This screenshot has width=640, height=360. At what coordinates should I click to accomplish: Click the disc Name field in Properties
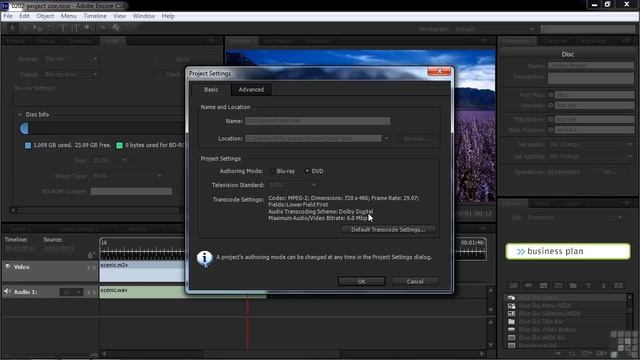pos(591,65)
